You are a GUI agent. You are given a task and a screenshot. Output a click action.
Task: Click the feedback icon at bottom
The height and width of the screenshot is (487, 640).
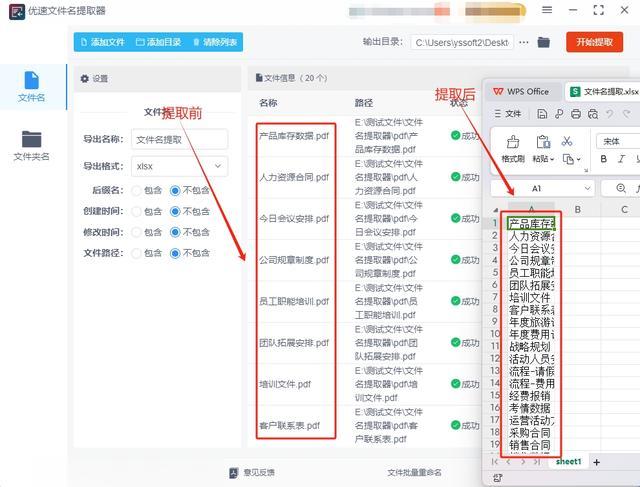233,473
